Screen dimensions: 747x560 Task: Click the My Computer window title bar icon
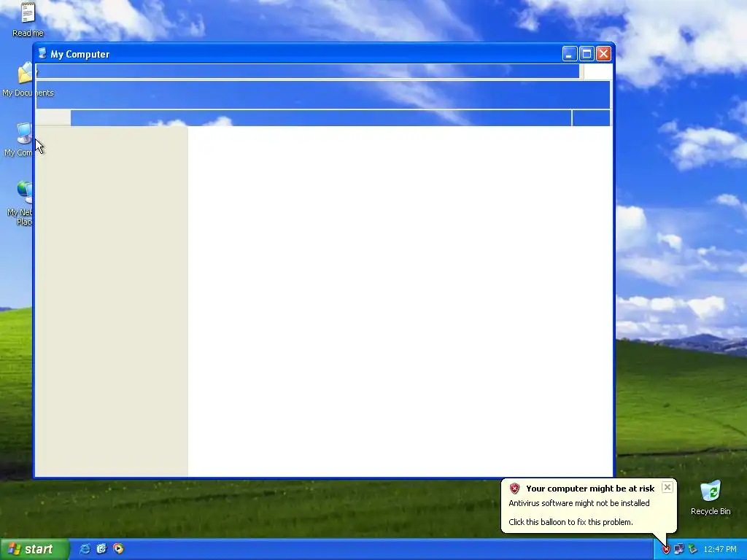42,54
